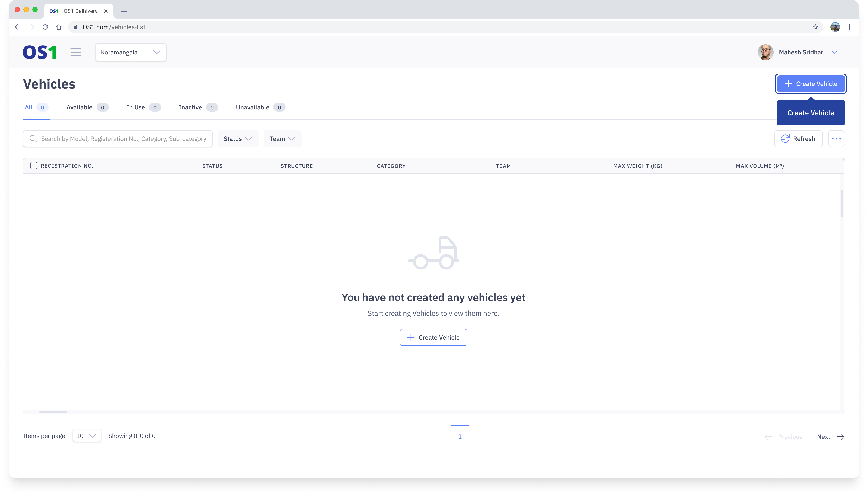Click the horizontal table scrollbar
Screen dimensions: 868x496
(53, 411)
